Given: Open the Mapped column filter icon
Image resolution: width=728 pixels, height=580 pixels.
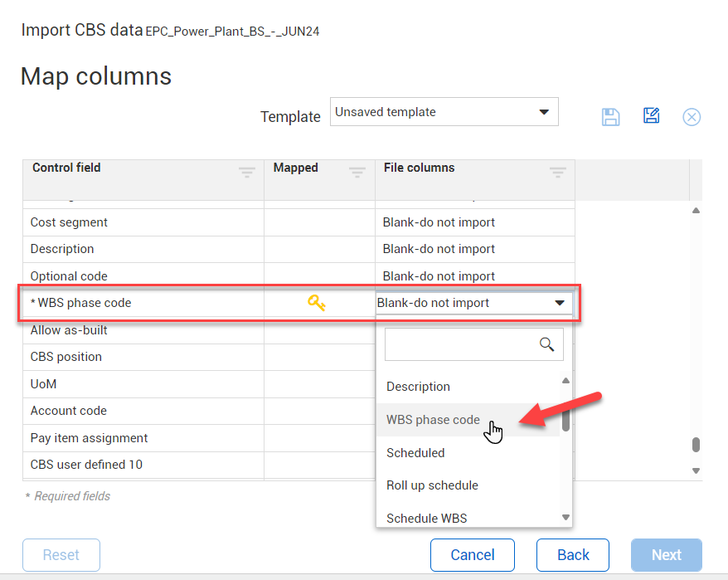Looking at the screenshot, I should [357, 173].
